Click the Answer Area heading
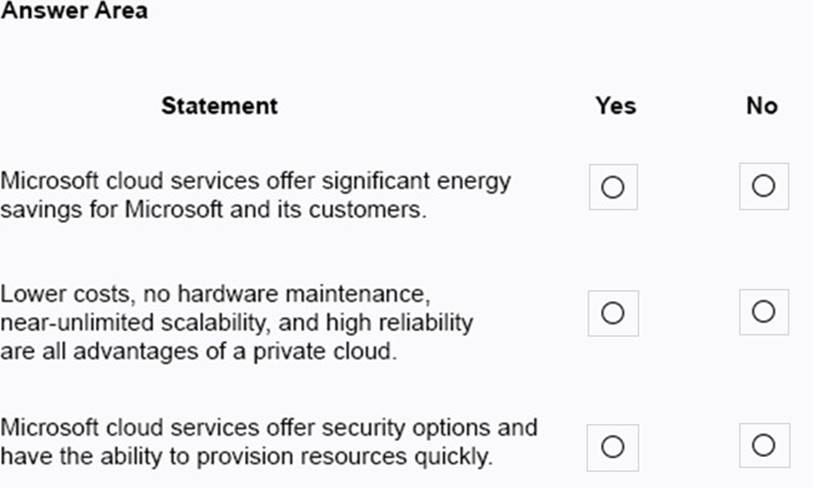This screenshot has height=488, width=813. pyautogui.click(x=73, y=12)
